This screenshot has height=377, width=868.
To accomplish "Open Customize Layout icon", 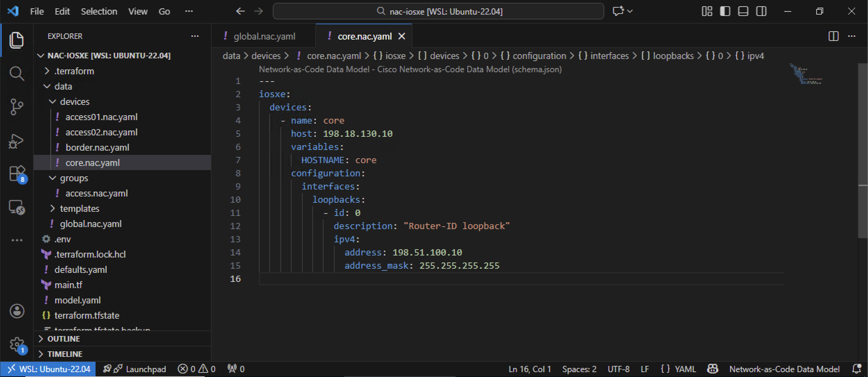I will [707, 11].
